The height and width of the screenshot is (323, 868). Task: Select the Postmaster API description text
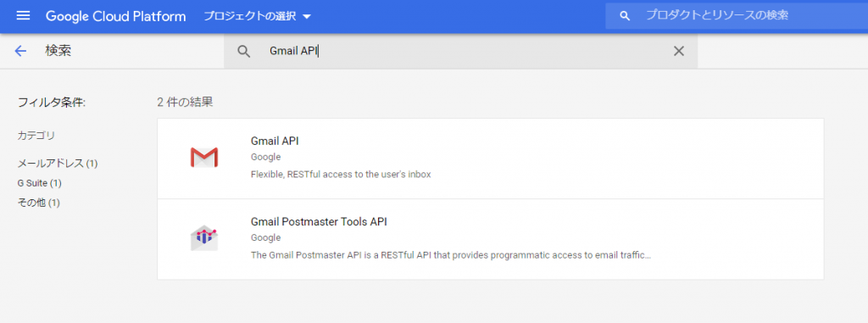(451, 255)
